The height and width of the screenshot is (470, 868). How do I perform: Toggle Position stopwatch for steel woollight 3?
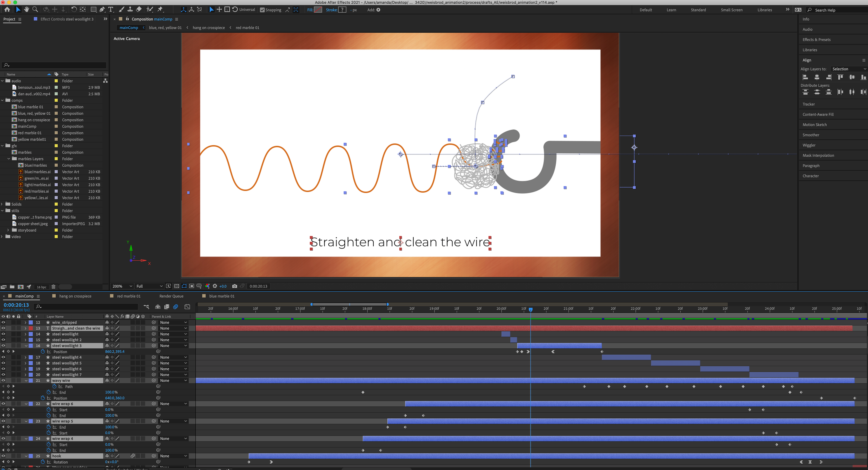[x=43, y=351]
